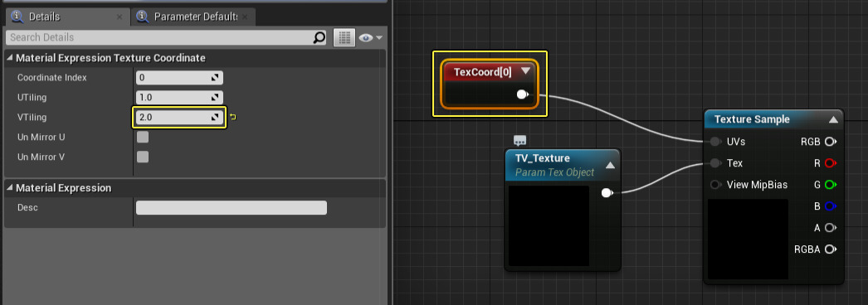Click the UTiling spinner arrow

(x=216, y=98)
